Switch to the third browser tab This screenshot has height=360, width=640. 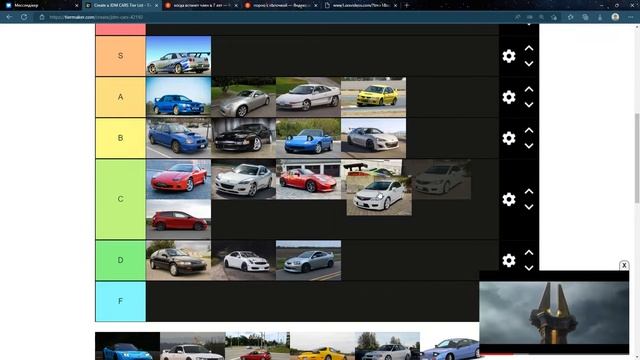[201, 5]
